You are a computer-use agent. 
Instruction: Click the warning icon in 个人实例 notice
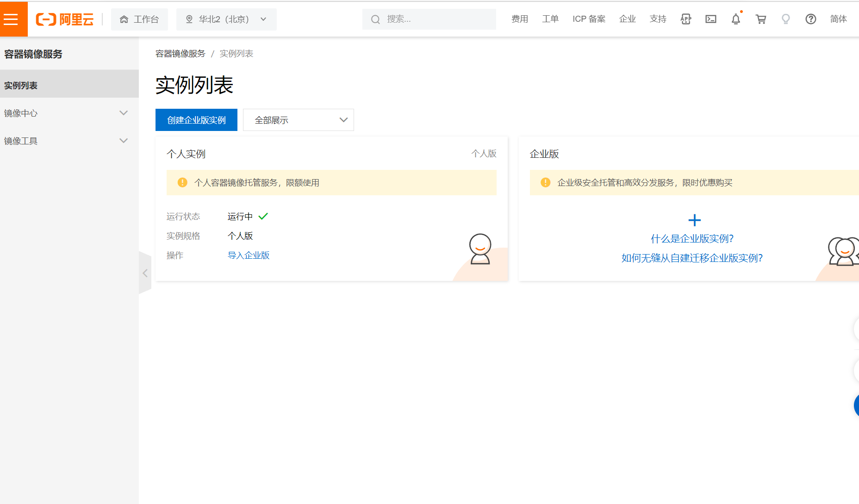click(182, 182)
